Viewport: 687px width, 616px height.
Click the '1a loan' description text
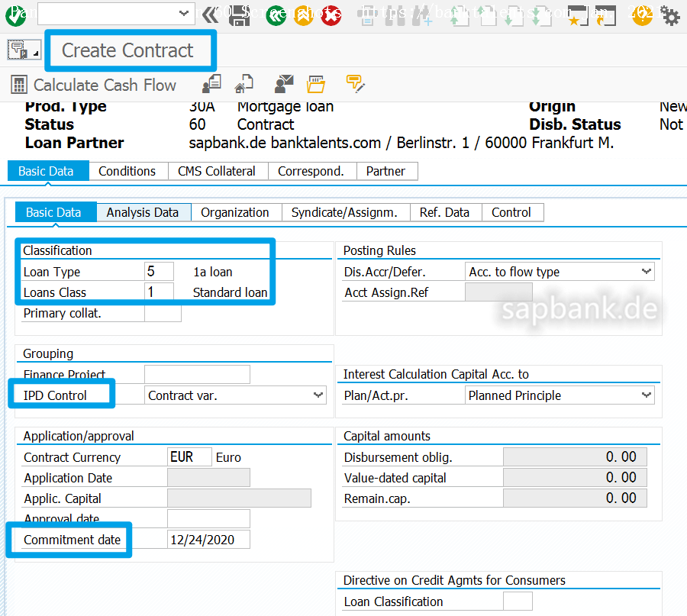213,272
